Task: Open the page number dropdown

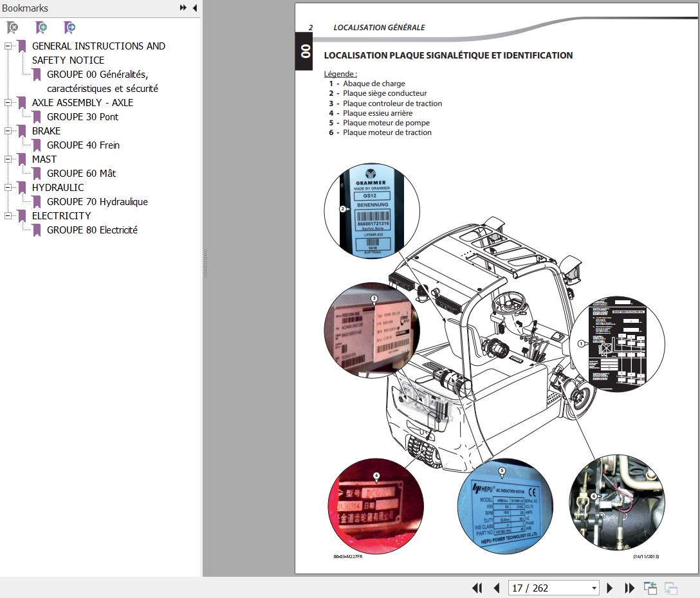Action: click(x=594, y=588)
